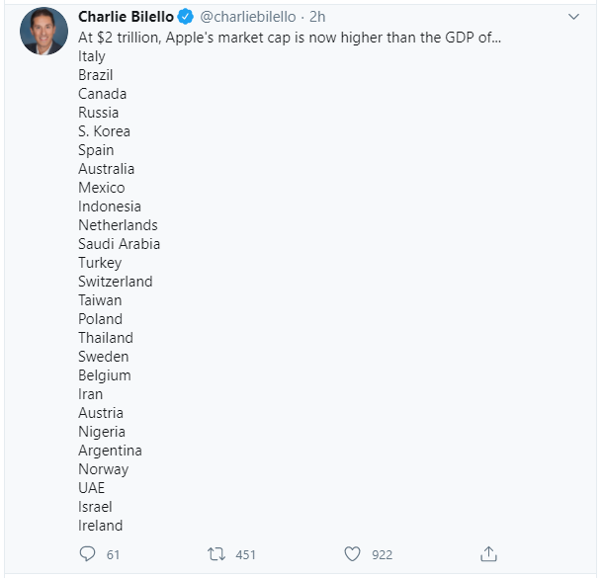This screenshot has width=602, height=578.
Task: Click the Charlie Bilello display name
Action: 127,17
